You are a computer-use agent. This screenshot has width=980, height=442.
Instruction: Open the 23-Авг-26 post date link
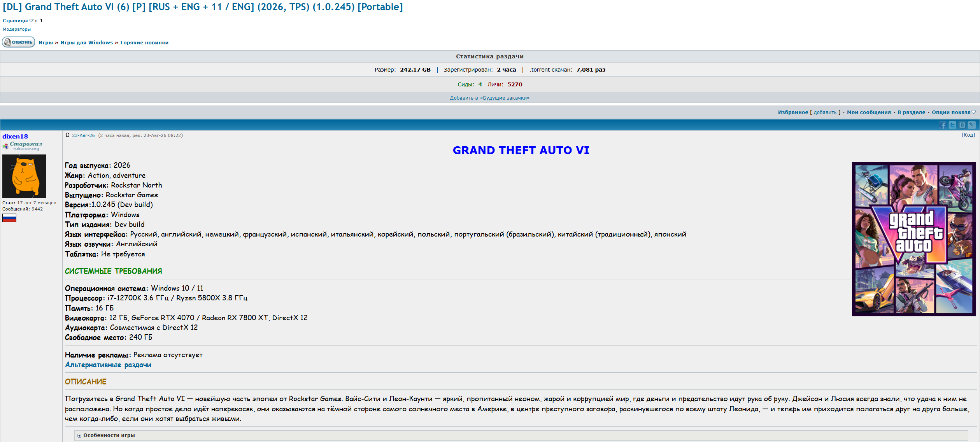coord(83,135)
